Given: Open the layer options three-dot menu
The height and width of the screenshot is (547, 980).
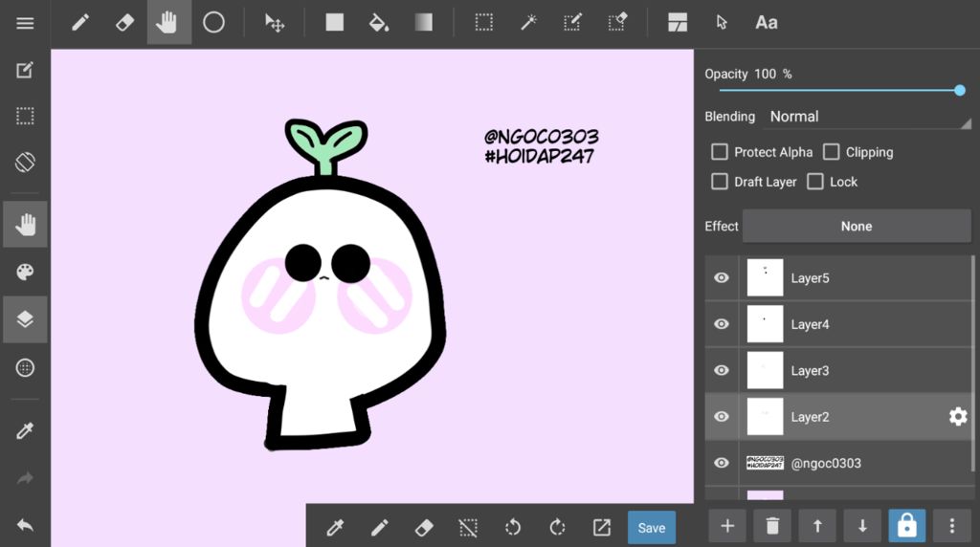Looking at the screenshot, I should 952,526.
